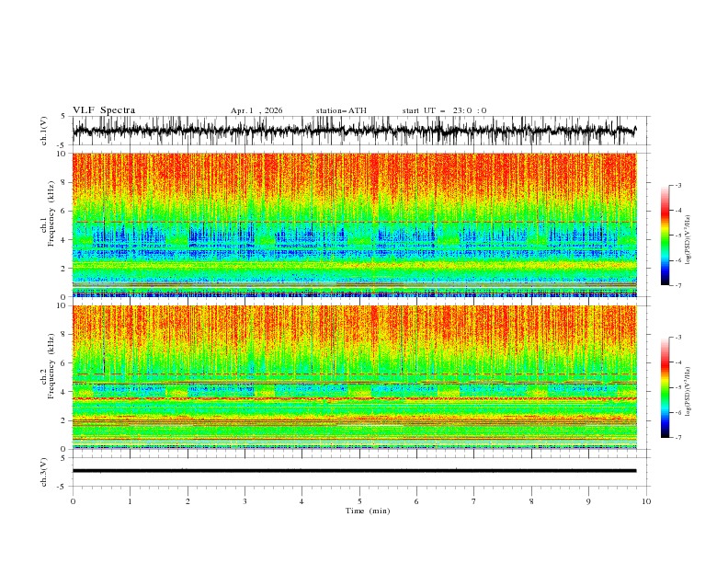
Task: Click the upper PSD color scale bar
Action: [x=665, y=235]
